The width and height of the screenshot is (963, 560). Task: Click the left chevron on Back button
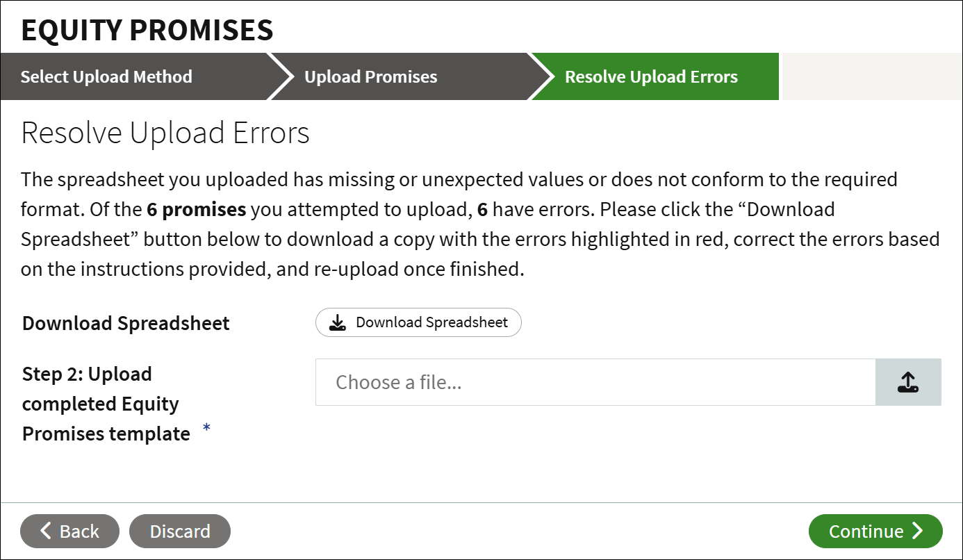pyautogui.click(x=46, y=531)
